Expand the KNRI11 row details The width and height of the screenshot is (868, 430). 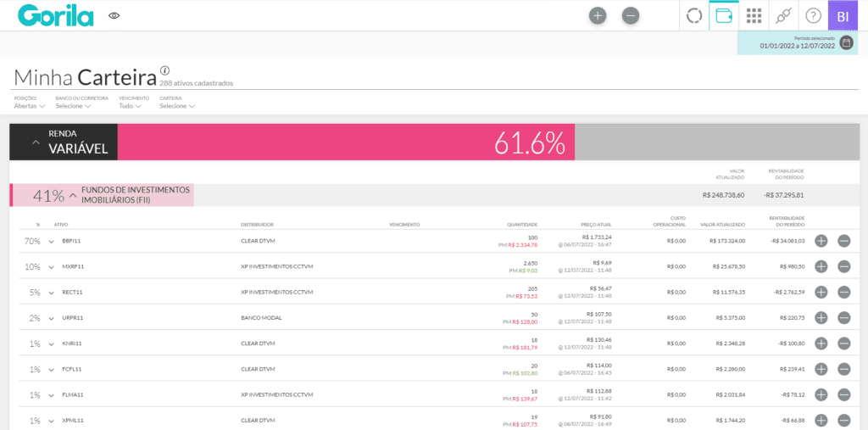click(52, 344)
